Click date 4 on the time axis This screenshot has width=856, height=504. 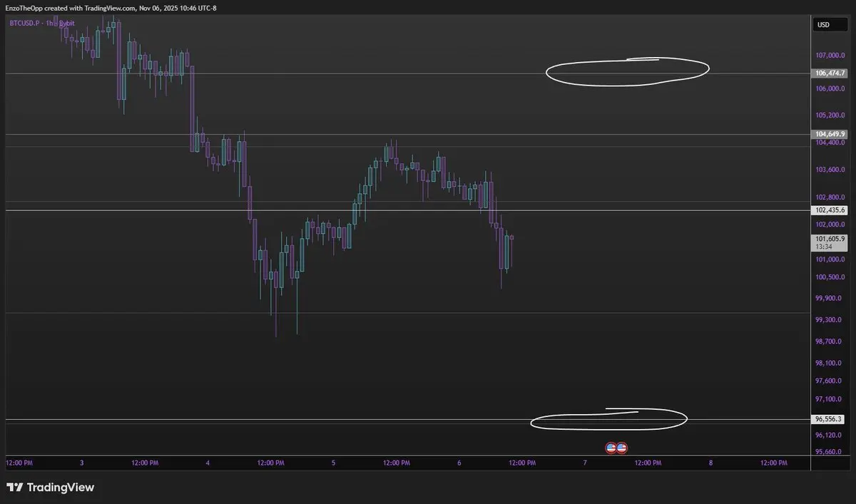[x=208, y=463]
